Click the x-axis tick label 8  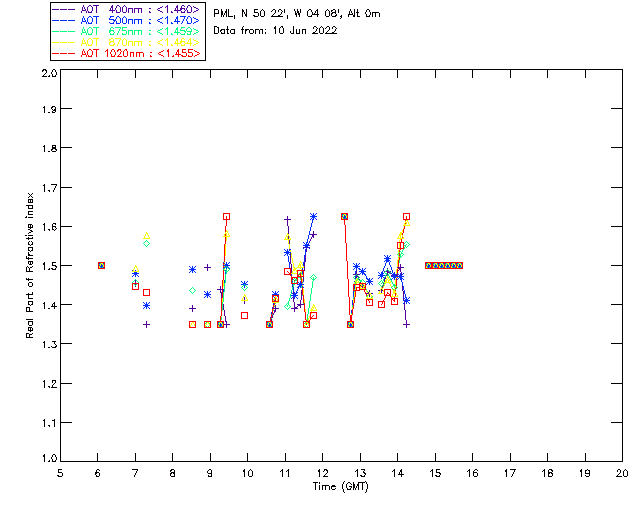(173, 473)
